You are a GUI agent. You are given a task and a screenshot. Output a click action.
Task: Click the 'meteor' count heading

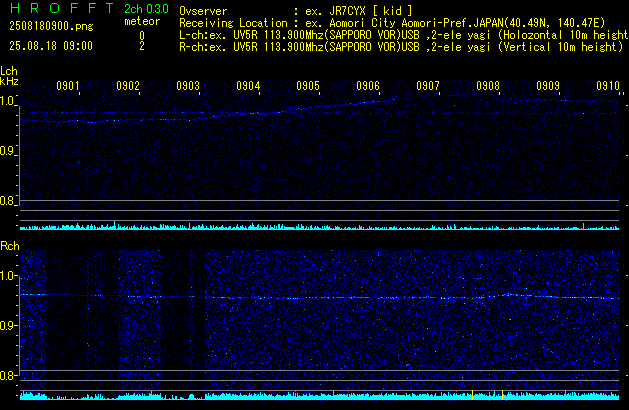142,21
